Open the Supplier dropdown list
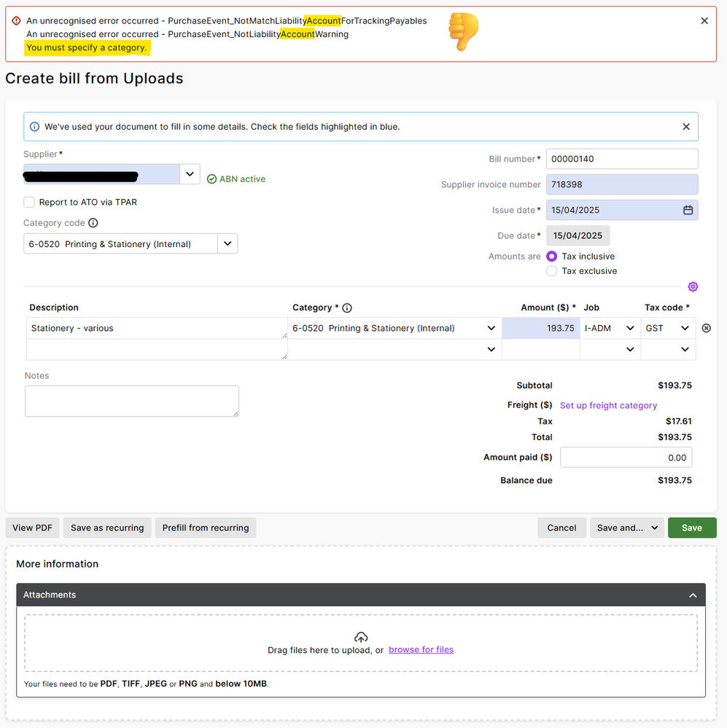The image size is (727, 728). 190,174
